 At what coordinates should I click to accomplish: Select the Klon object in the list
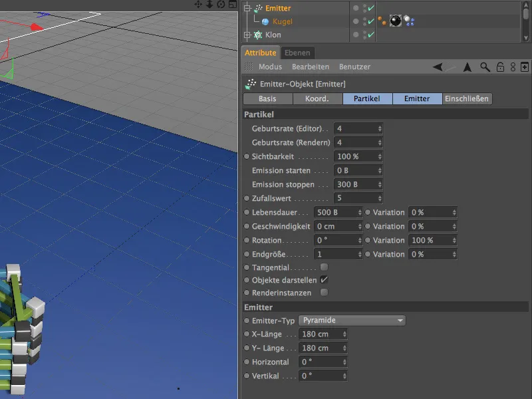[273, 35]
